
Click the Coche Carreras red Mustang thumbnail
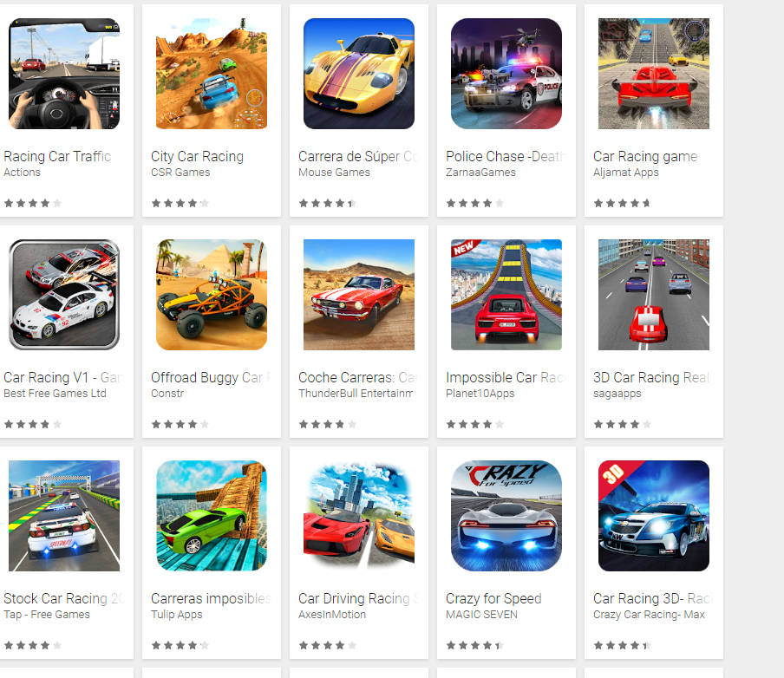coord(359,295)
